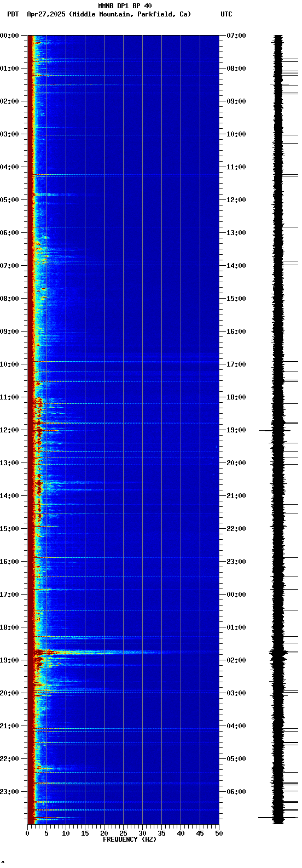
Task: Click the "FREQUENCY (HZ)" axis title
Action: pos(130,840)
